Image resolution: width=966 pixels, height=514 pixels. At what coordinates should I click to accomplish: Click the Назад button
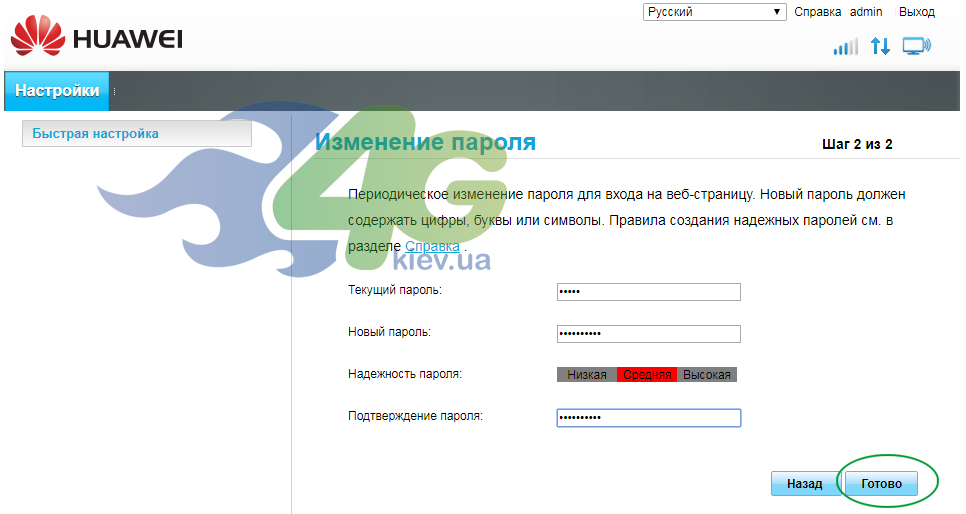pos(805,484)
